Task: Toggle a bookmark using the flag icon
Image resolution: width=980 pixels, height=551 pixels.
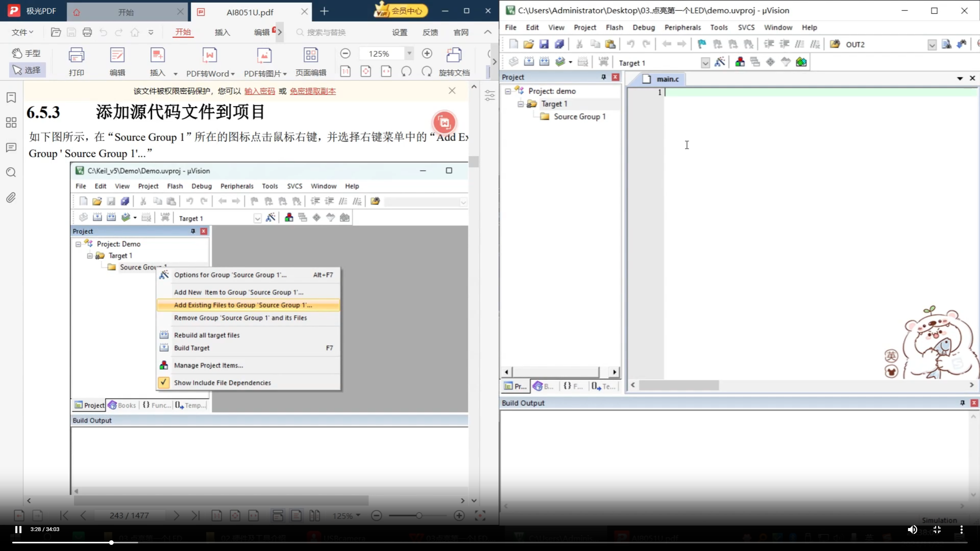Action: tap(701, 44)
